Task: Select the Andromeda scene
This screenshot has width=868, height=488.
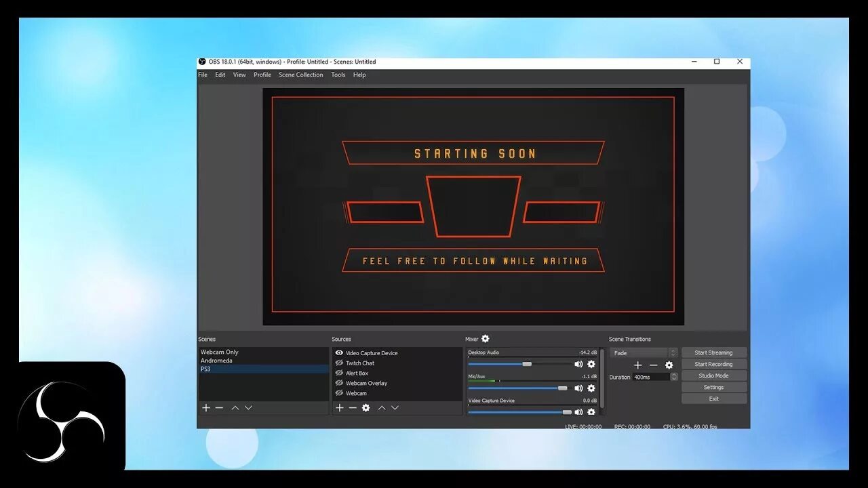Action: (x=263, y=361)
